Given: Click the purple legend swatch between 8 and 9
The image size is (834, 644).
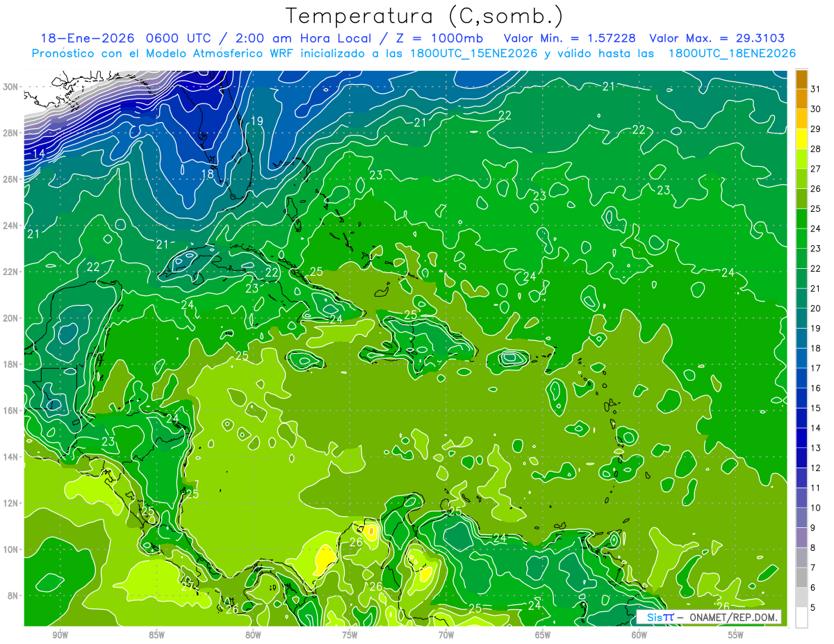Looking at the screenshot, I should tap(801, 538).
